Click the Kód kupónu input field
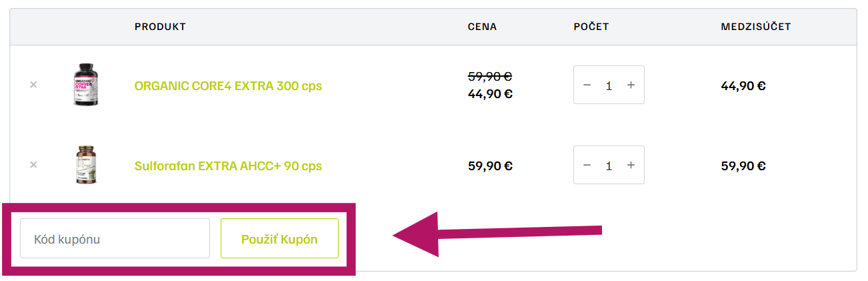This screenshot has height=281, width=868. 115,238
